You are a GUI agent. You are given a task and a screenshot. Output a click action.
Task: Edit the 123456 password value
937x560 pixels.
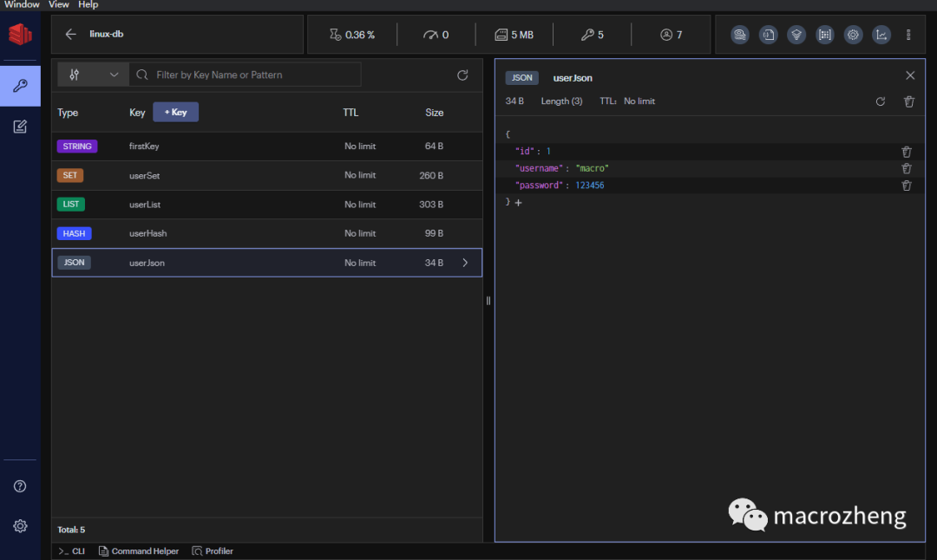(590, 186)
